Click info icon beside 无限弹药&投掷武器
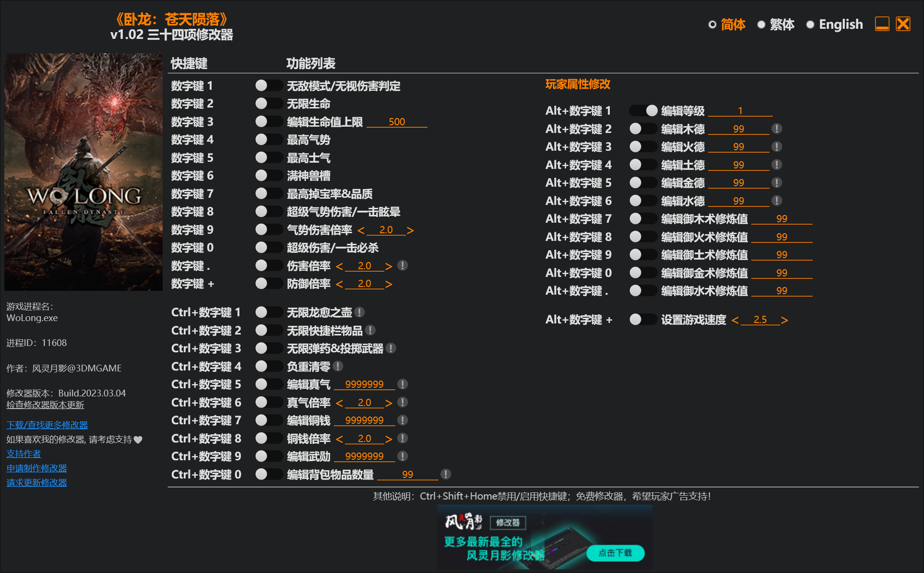The image size is (924, 573). pos(391,348)
